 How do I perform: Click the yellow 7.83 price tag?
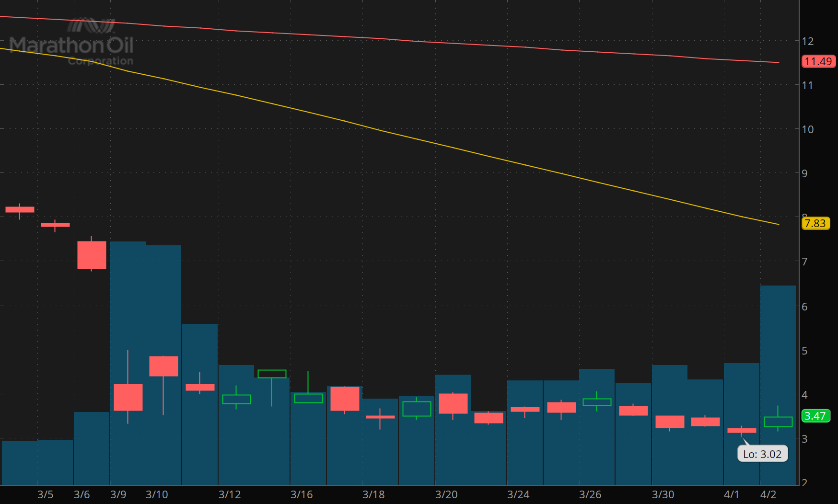(815, 223)
